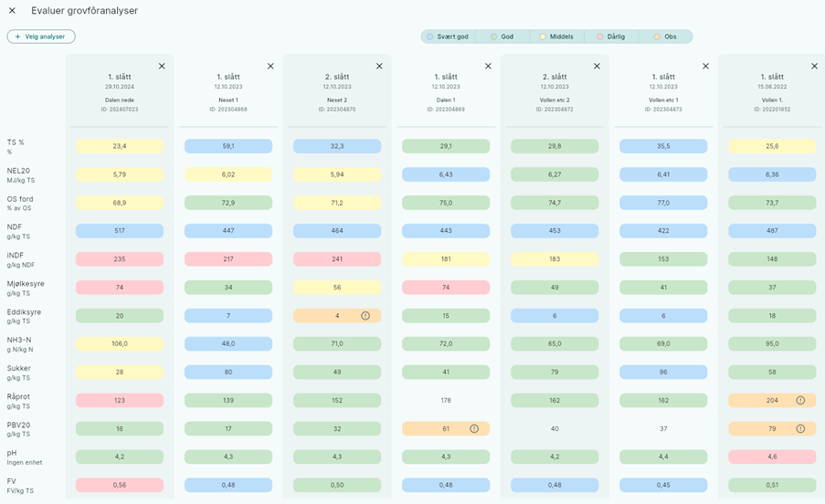
Task: Remove the Vollen 1. analysis column
Action: (814, 66)
